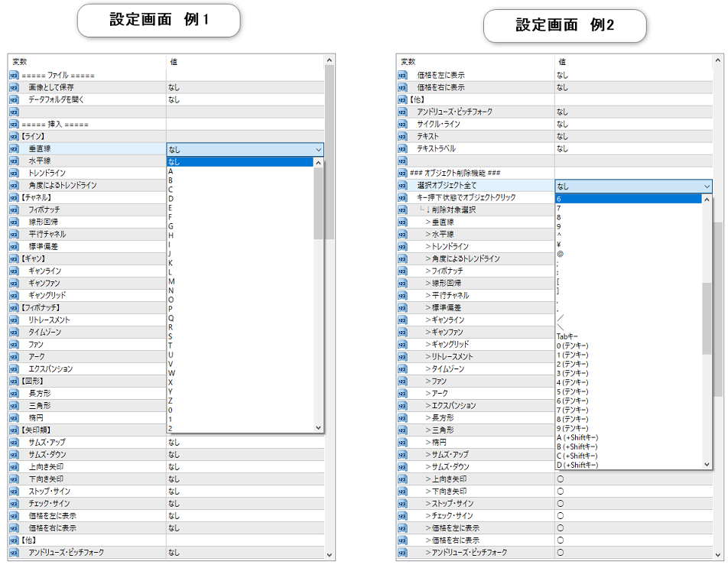The width and height of the screenshot is (728, 568).
Task: Click example 1 dropdown list scroll-down arrow
Action: (x=318, y=428)
